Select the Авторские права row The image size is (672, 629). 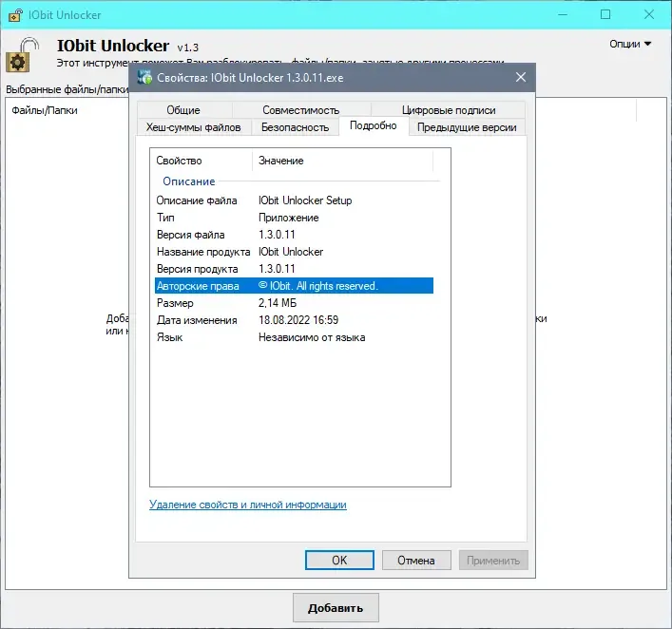click(x=294, y=286)
